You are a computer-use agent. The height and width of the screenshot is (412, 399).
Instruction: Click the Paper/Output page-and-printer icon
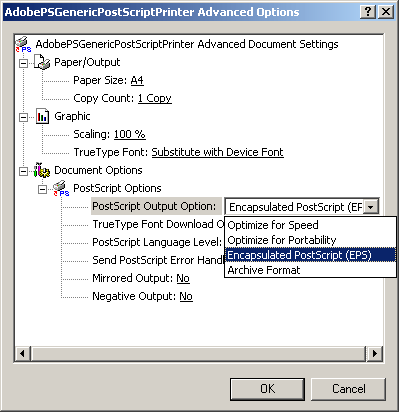click(x=42, y=62)
